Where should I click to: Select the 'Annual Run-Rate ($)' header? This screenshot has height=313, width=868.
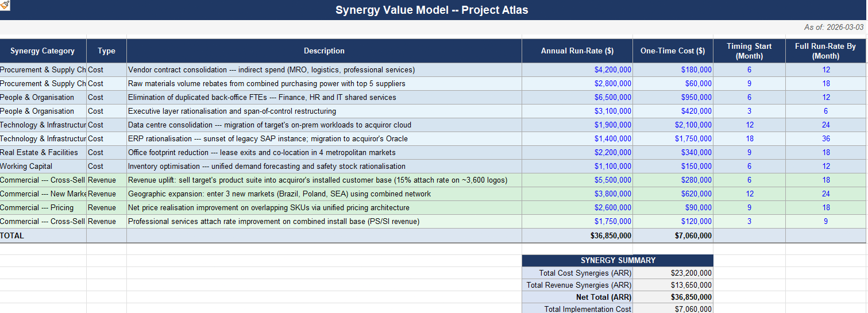577,51
